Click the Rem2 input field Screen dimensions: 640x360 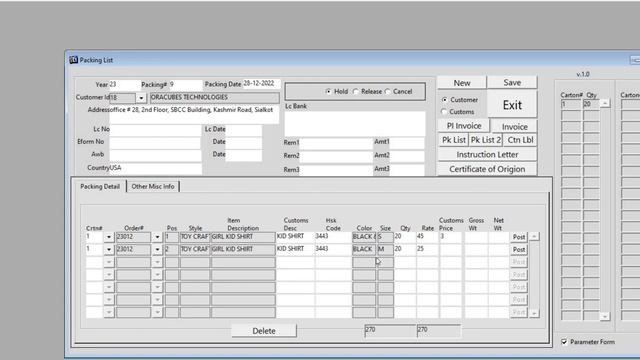pos(336,156)
